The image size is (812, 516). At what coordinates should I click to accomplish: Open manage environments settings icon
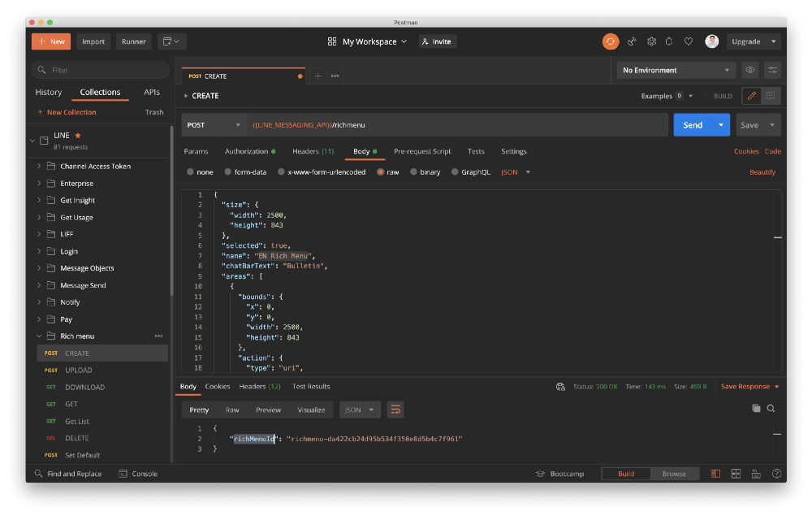pyautogui.click(x=772, y=70)
